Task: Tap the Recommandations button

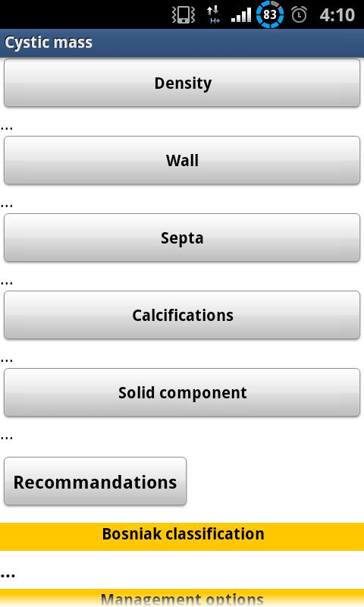Action: 95,481
